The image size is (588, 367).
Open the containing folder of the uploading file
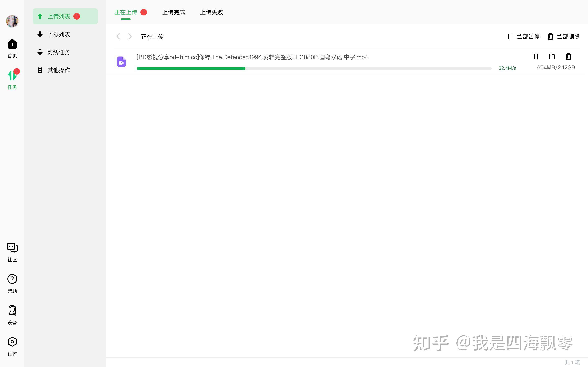click(x=552, y=56)
